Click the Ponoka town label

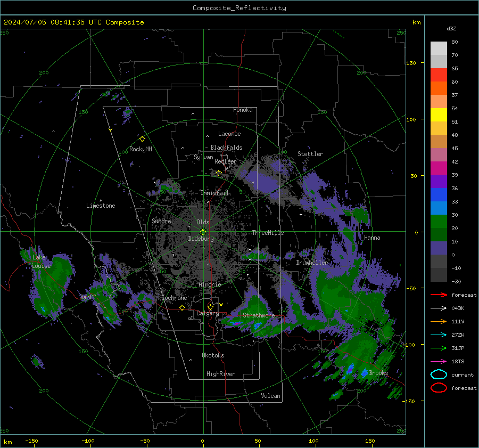[x=243, y=110]
